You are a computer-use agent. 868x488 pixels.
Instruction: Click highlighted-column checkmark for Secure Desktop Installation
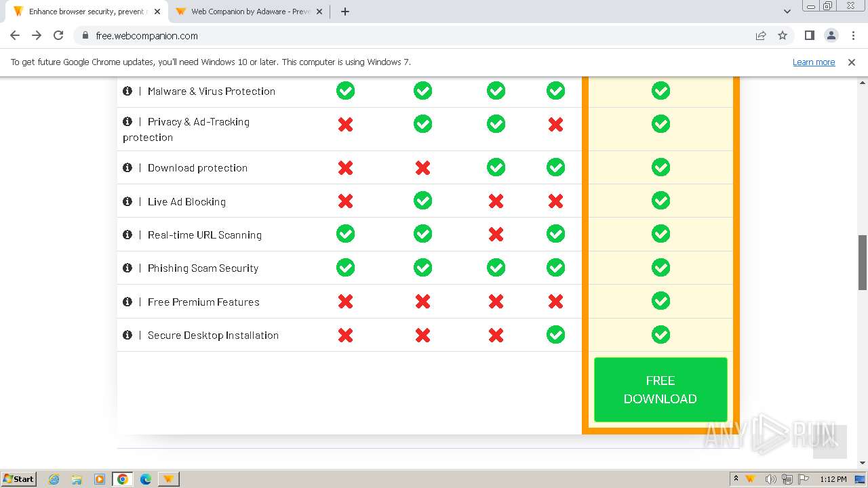click(x=660, y=334)
